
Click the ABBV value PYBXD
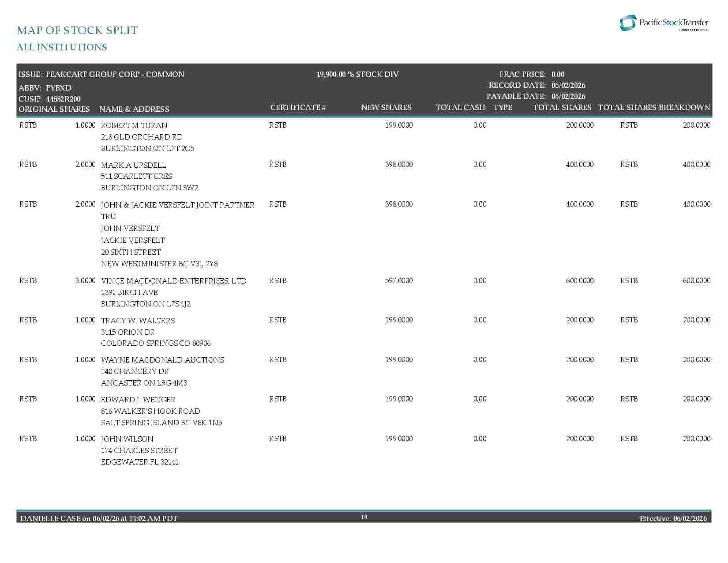59,88
